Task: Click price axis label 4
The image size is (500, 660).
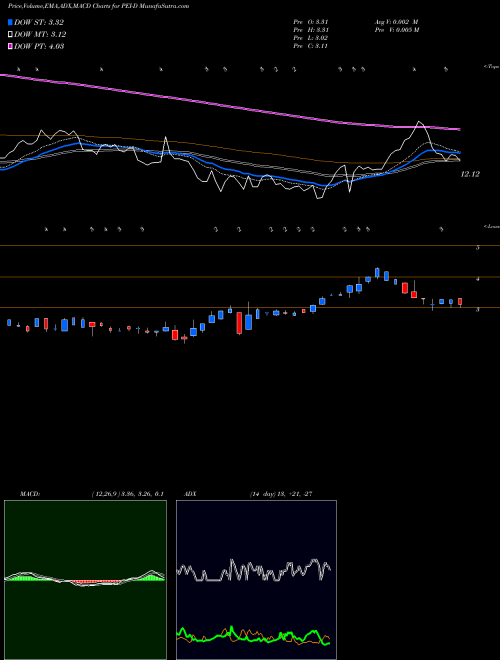Action: point(478,279)
